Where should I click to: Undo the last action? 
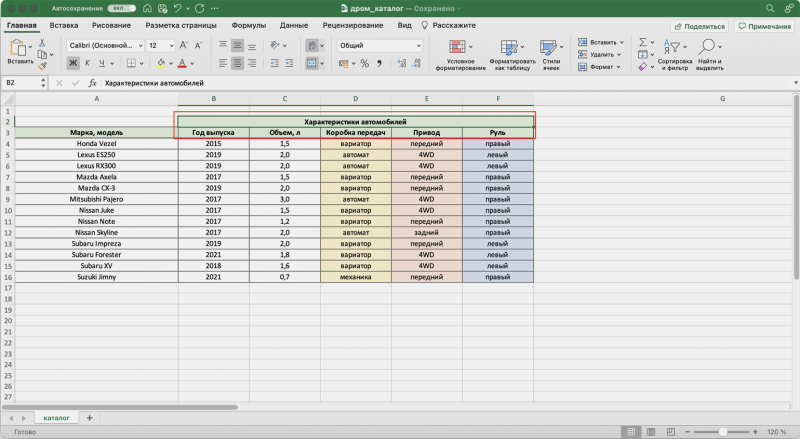(178, 8)
